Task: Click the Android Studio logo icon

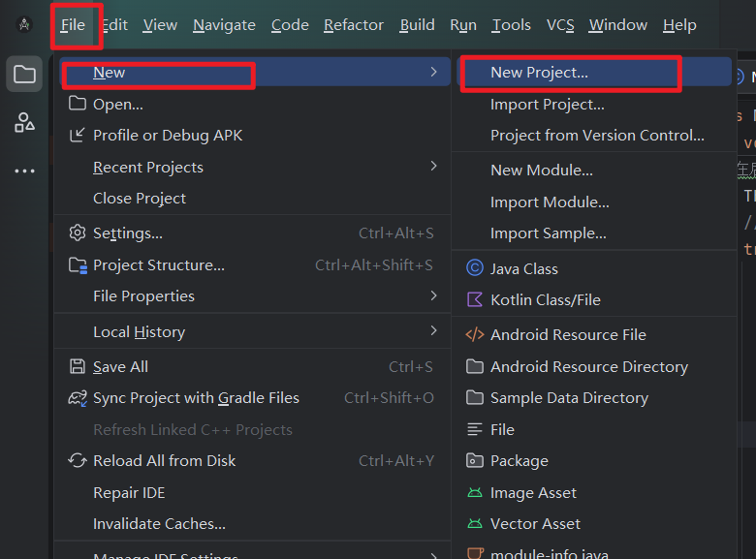Action: tap(24, 24)
